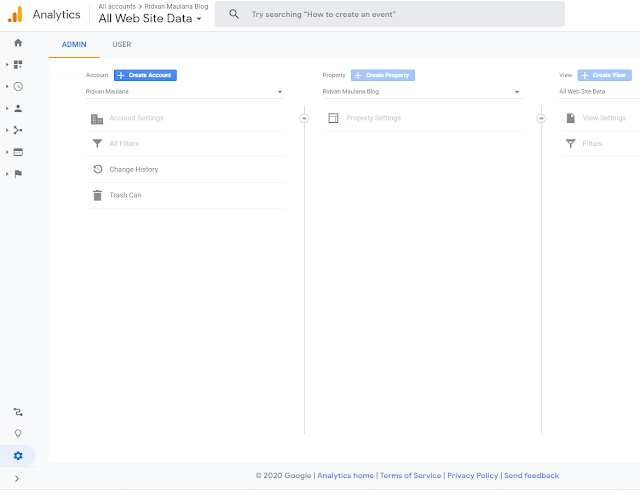Click the Create Property button
This screenshot has height=494, width=640.
tap(383, 75)
